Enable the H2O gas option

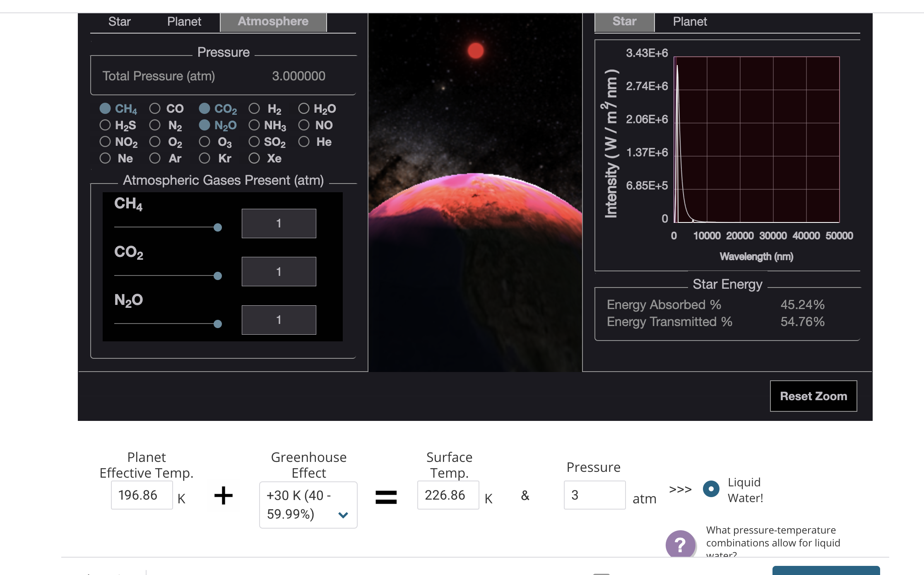tap(304, 109)
